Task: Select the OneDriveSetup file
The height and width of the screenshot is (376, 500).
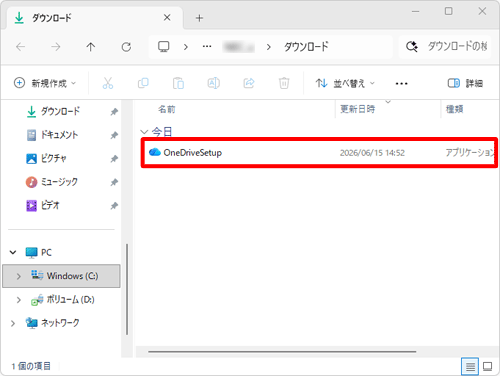Action: click(x=319, y=153)
